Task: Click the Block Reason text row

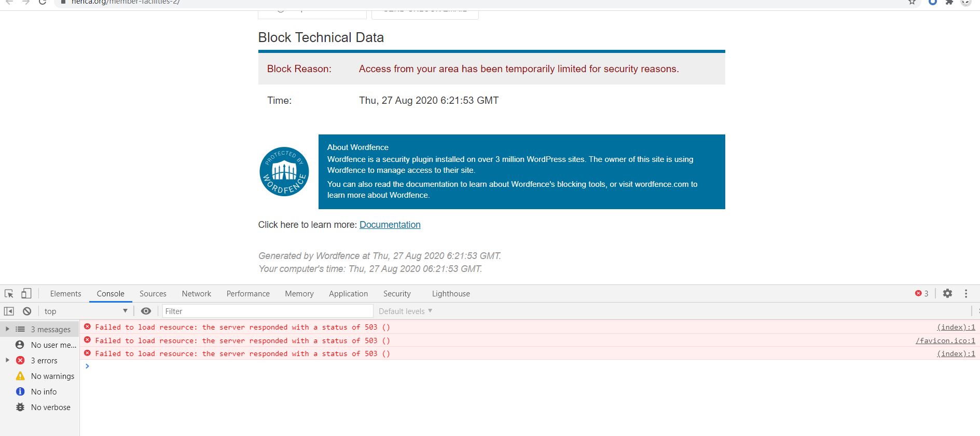Action: [x=492, y=69]
